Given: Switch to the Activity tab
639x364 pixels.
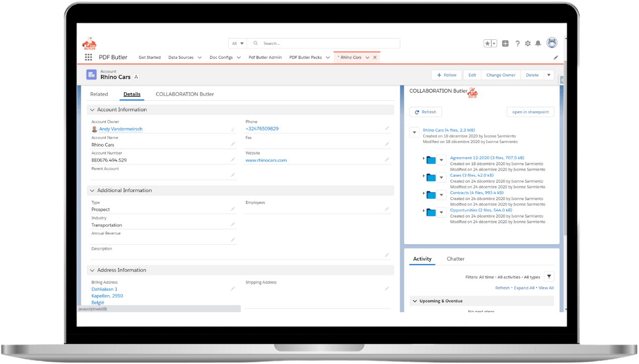Looking at the screenshot, I should click(422, 259).
